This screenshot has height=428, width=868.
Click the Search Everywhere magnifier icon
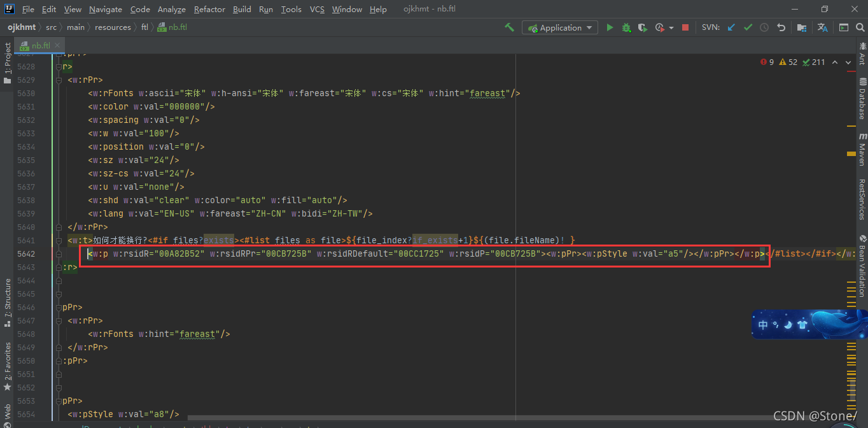click(x=859, y=27)
